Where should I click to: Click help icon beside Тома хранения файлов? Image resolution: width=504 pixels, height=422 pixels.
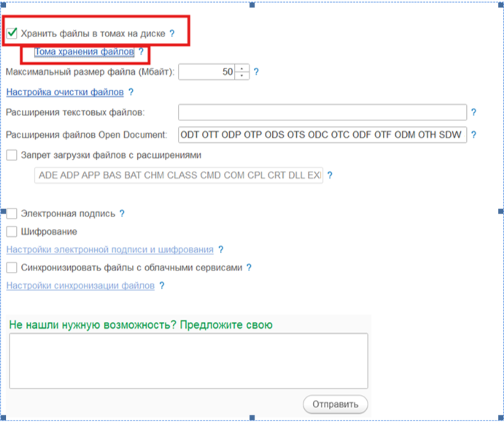click(141, 52)
